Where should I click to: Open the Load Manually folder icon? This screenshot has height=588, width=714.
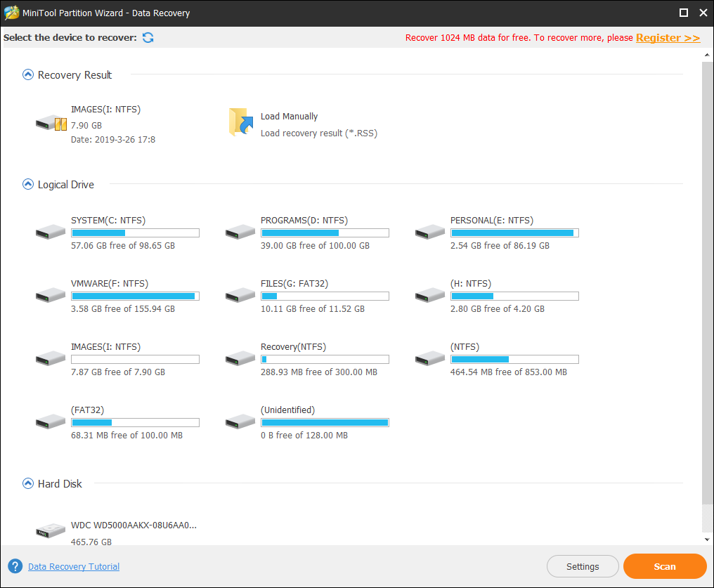[240, 123]
